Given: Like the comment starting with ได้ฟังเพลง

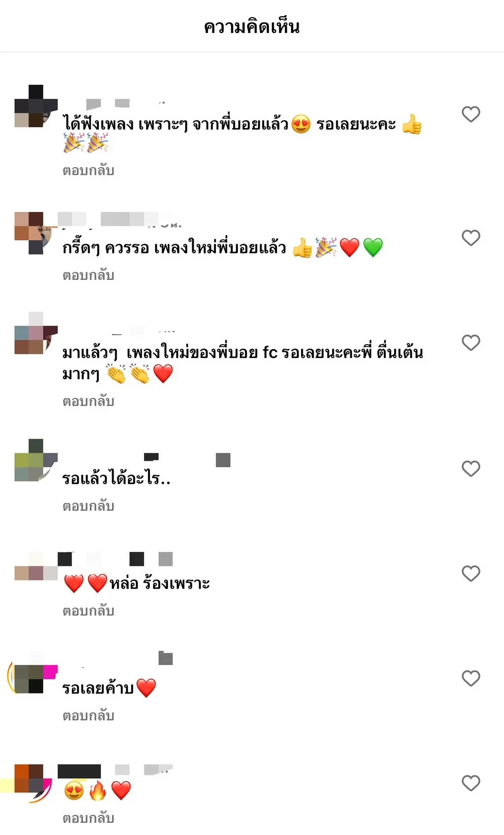Looking at the screenshot, I should coord(471,114).
